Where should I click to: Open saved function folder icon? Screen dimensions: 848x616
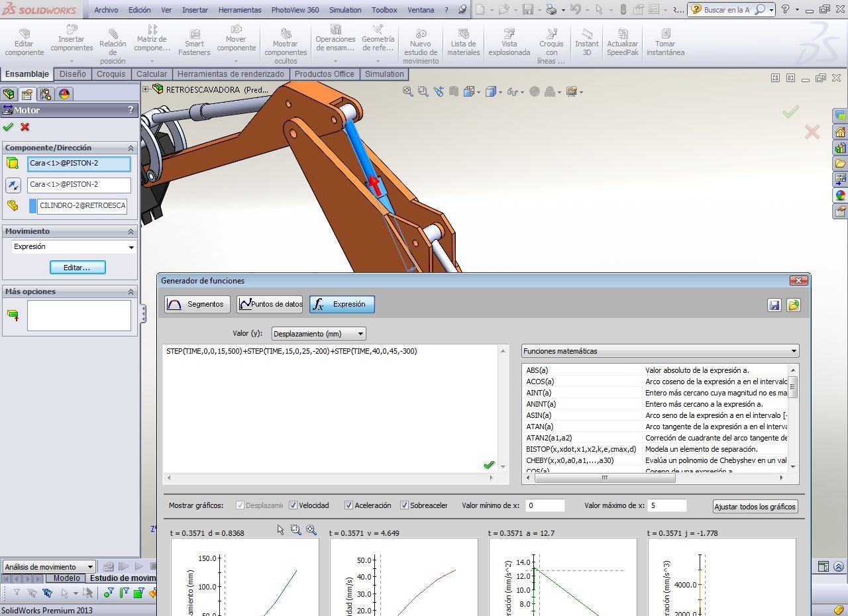pyautogui.click(x=794, y=305)
